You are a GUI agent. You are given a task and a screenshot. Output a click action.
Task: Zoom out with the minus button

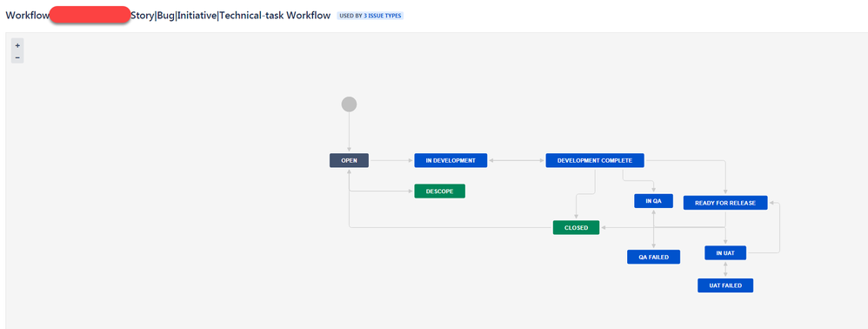[x=17, y=57]
